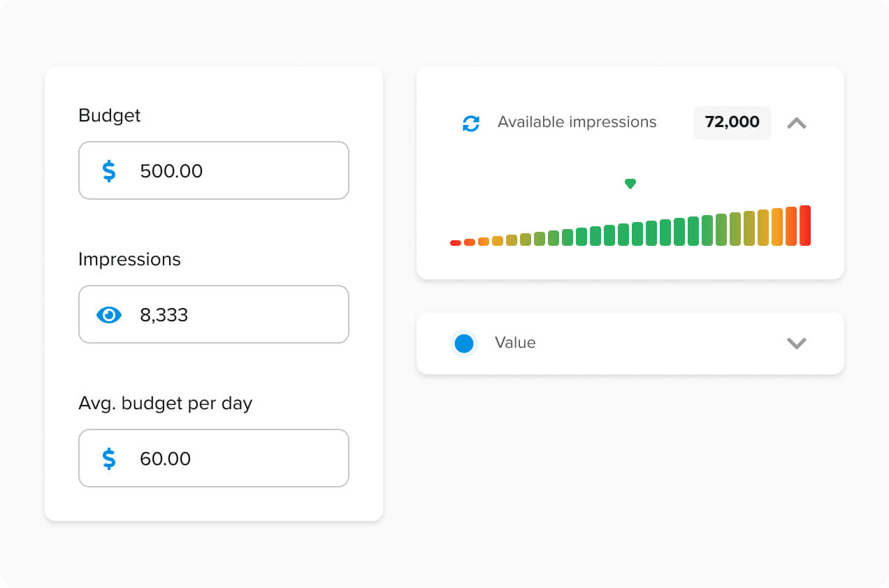Viewport: 889px width, 588px height.
Task: Click the shortest red bar at chart's left end
Action: coord(456,242)
